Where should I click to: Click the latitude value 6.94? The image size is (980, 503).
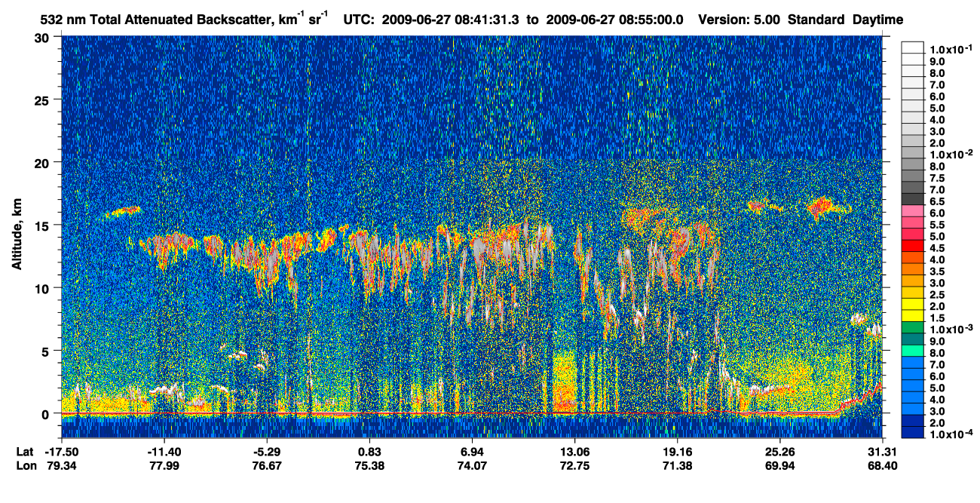click(472, 451)
